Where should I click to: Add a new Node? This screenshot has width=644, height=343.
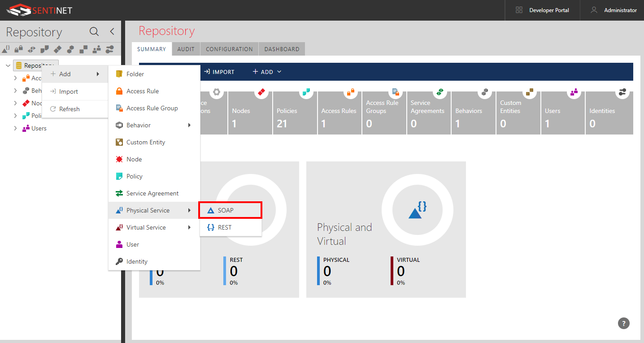point(154,159)
